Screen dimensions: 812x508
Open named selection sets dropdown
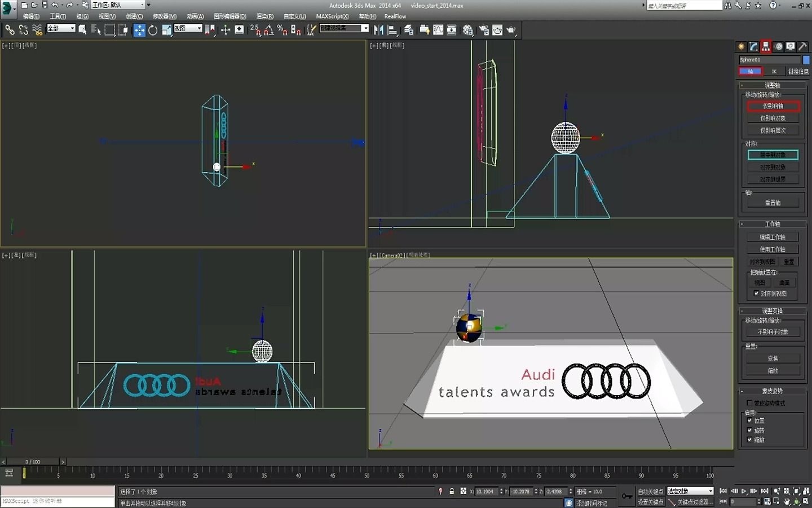[344, 28]
